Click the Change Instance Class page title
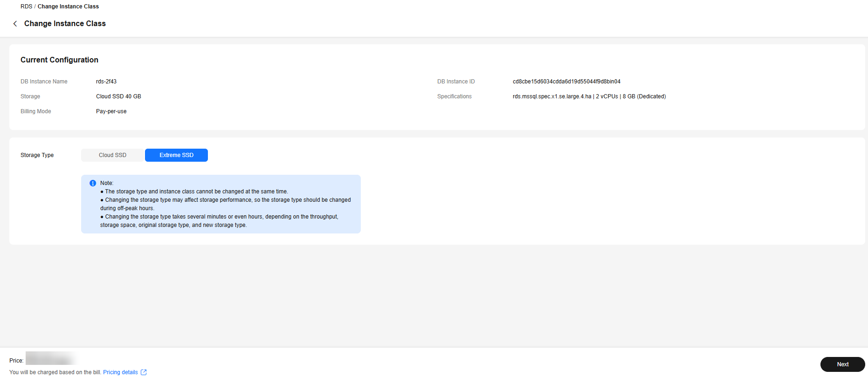 (x=65, y=24)
